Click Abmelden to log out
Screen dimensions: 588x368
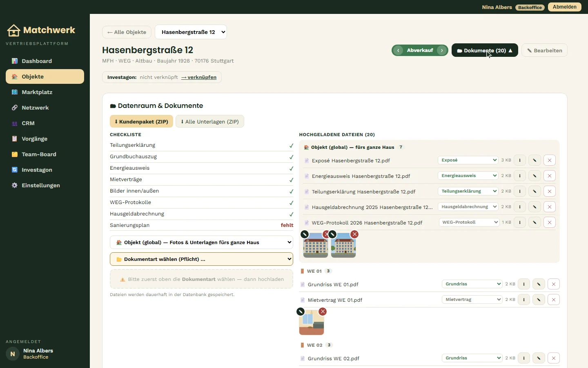[x=564, y=7]
